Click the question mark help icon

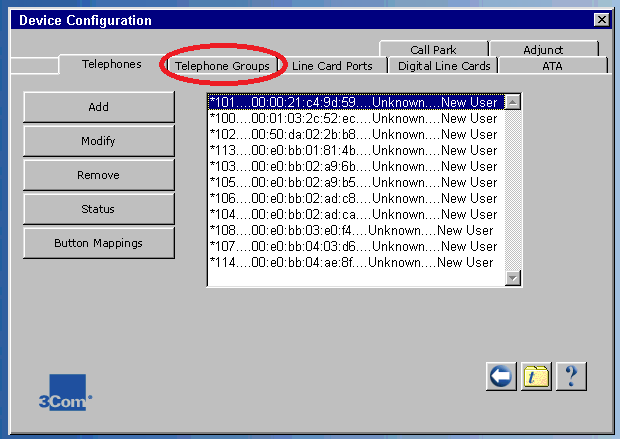click(x=571, y=376)
